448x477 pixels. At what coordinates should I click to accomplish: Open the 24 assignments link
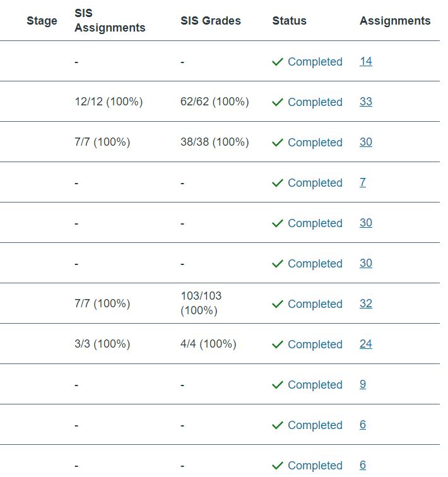[x=366, y=344]
